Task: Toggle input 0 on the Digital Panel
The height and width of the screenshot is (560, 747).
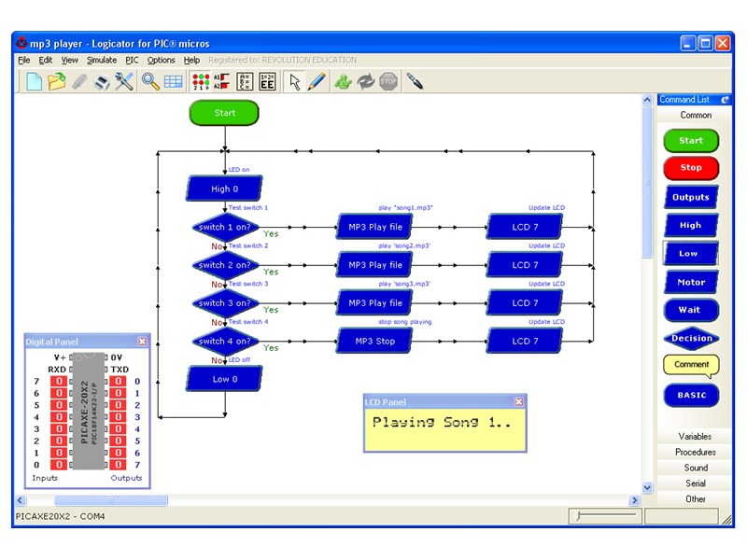Action: [x=59, y=465]
